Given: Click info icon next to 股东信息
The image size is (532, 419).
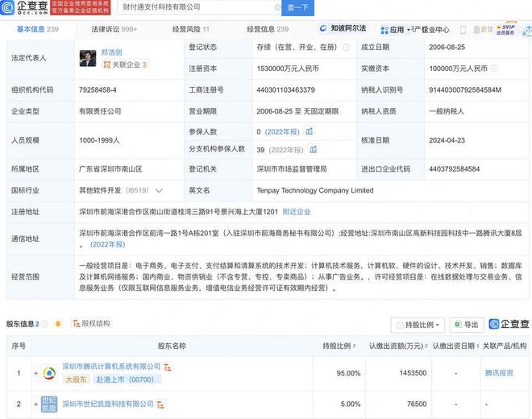Looking at the screenshot, I should click(x=45, y=324).
